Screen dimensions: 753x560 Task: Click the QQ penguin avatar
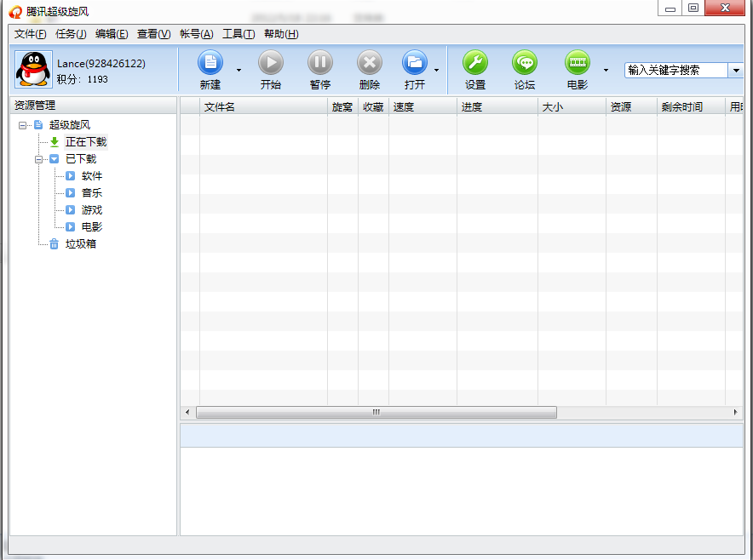click(33, 70)
